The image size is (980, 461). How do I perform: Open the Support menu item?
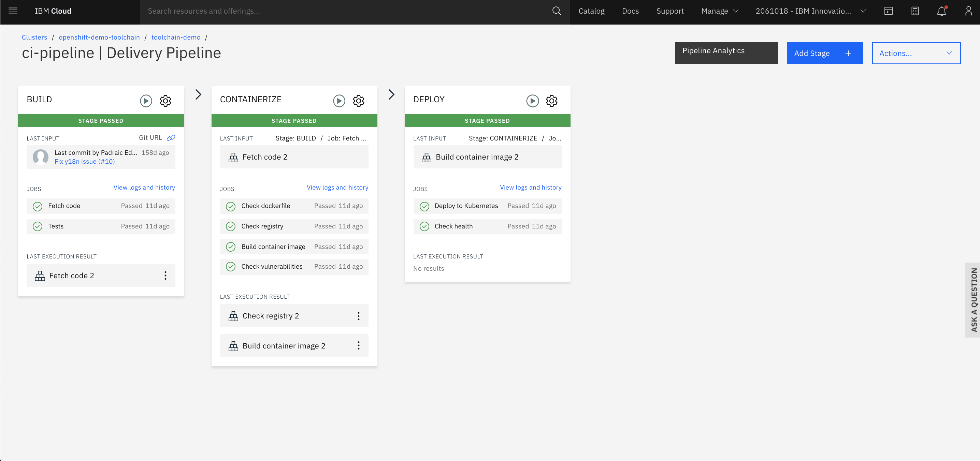(x=670, y=11)
